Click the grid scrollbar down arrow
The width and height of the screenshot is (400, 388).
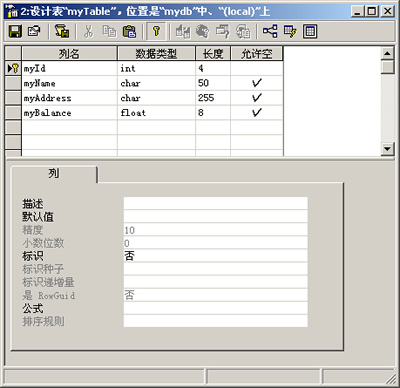(387, 149)
